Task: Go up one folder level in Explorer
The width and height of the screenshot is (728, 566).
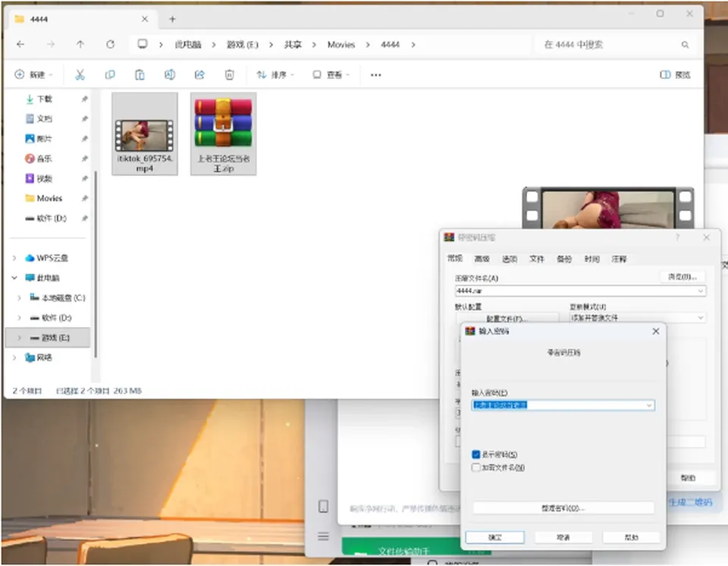Action: click(x=80, y=44)
